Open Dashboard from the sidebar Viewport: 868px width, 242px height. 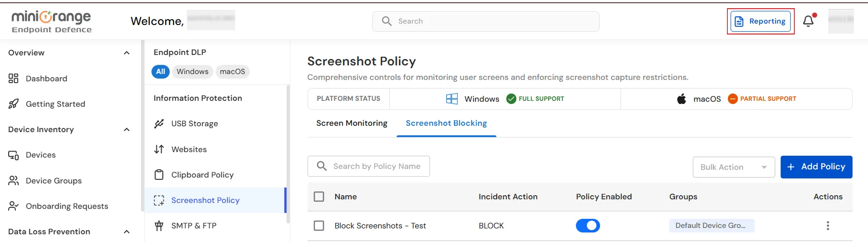tap(46, 79)
